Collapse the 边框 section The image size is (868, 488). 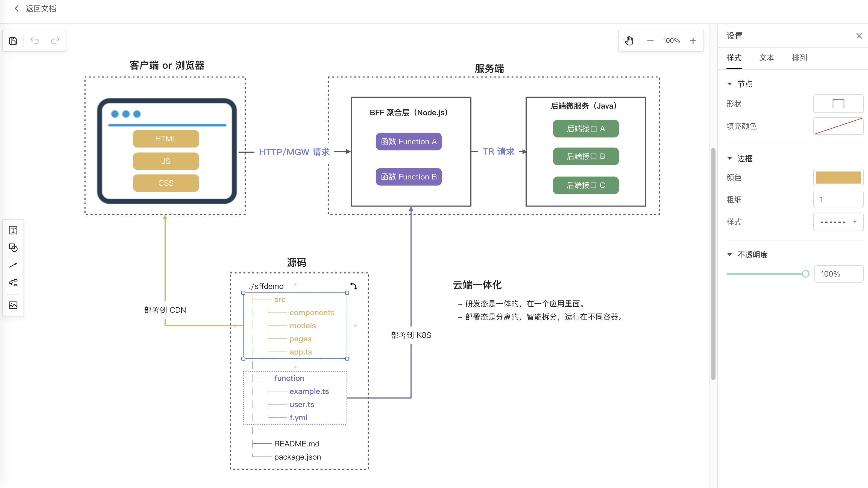tap(729, 158)
